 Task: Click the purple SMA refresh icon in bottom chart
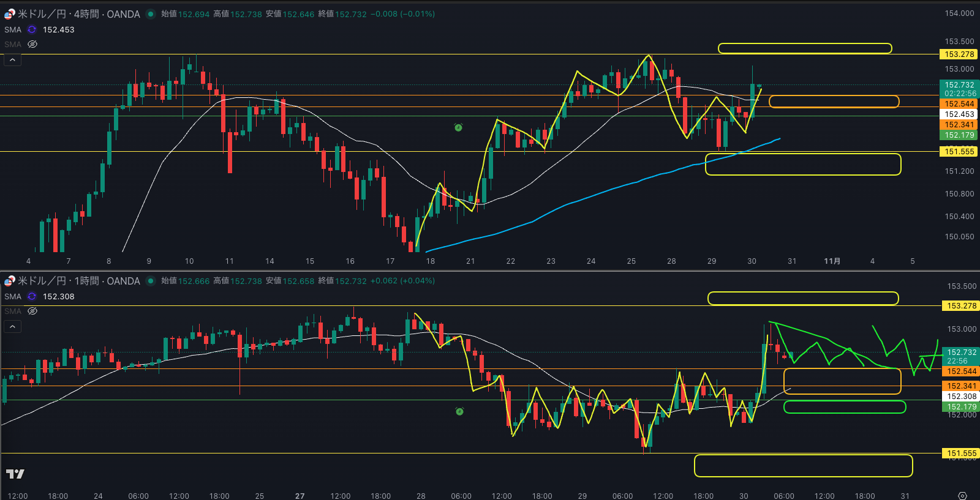tap(32, 296)
